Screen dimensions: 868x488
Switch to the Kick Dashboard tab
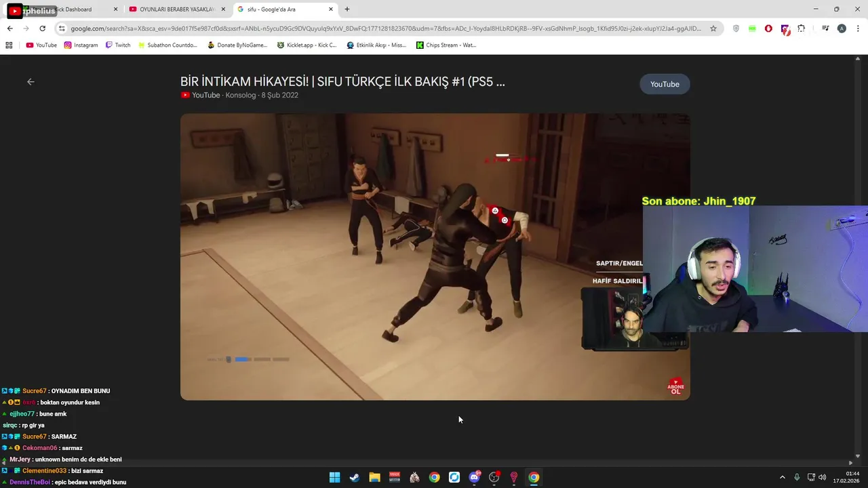point(64,9)
